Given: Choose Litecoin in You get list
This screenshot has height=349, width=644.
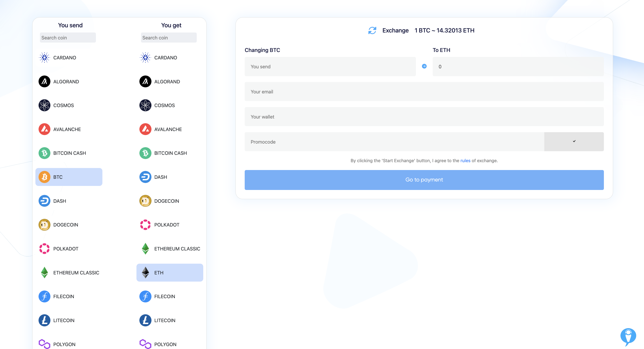Looking at the screenshot, I should [x=164, y=320].
